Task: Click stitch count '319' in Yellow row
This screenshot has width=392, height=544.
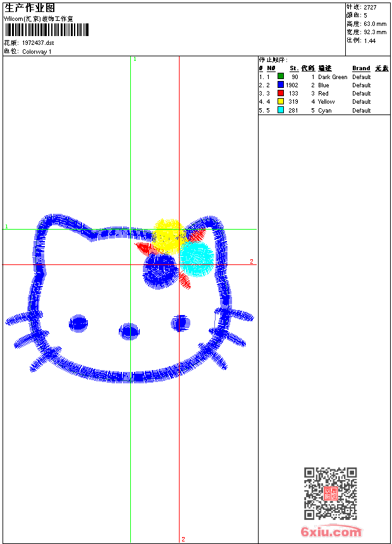Action: [x=293, y=102]
